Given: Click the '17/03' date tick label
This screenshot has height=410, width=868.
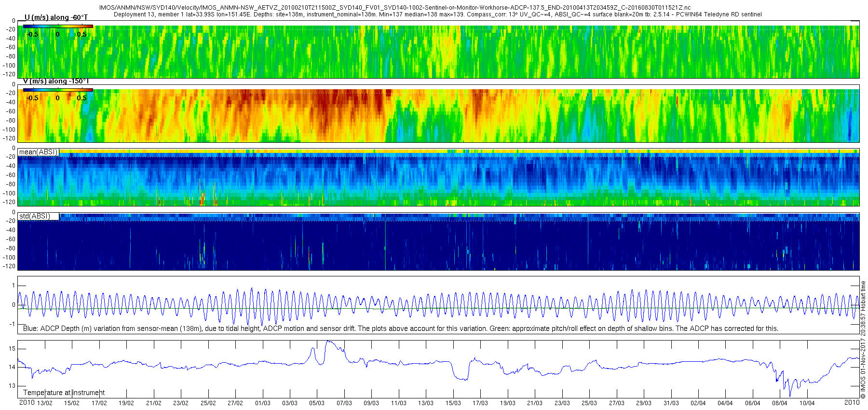Looking at the screenshot, I should click(x=480, y=403).
